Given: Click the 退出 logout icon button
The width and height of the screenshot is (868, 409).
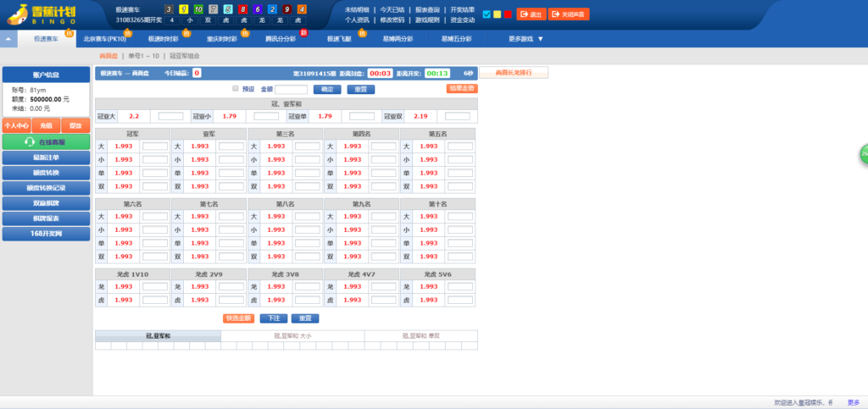Looking at the screenshot, I should click(531, 14).
